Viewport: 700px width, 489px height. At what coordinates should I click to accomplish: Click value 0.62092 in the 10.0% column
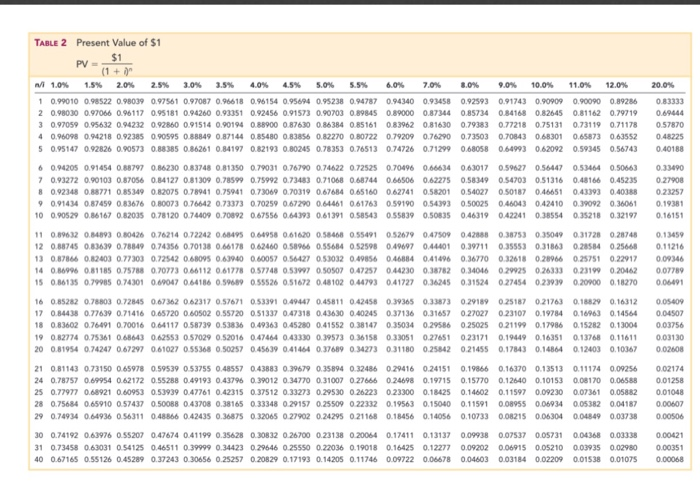tap(549, 149)
